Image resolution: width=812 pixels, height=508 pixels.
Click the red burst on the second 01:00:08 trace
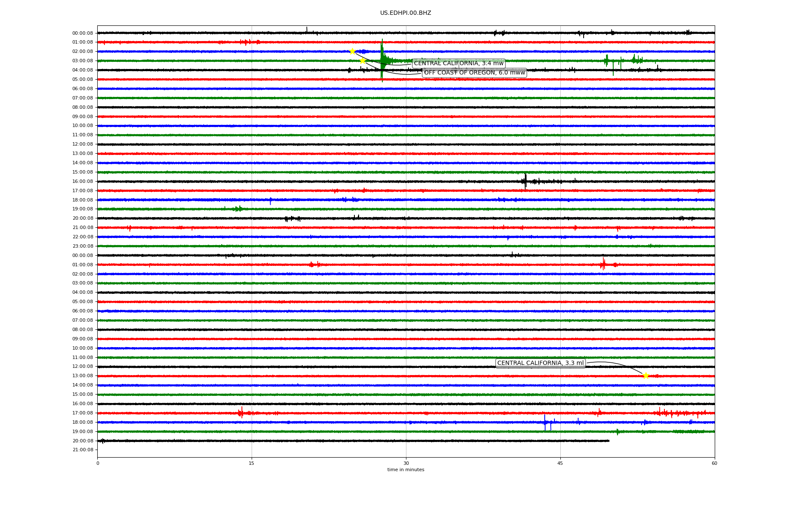tap(603, 265)
